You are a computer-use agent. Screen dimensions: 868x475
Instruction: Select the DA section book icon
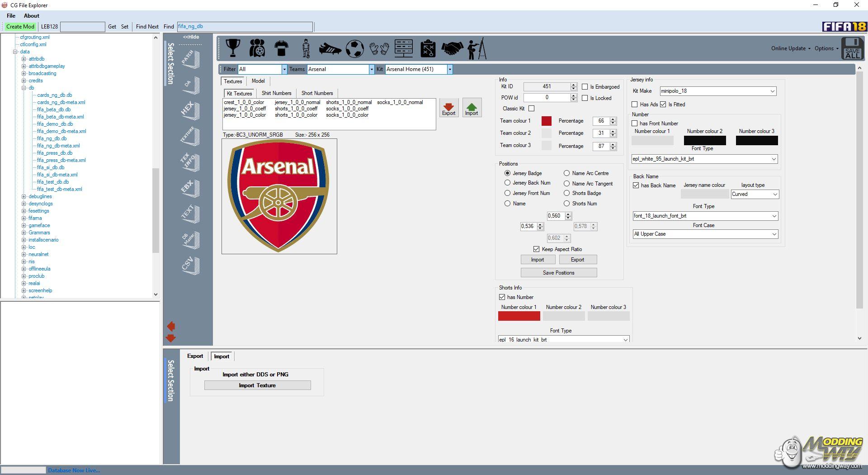[190, 85]
